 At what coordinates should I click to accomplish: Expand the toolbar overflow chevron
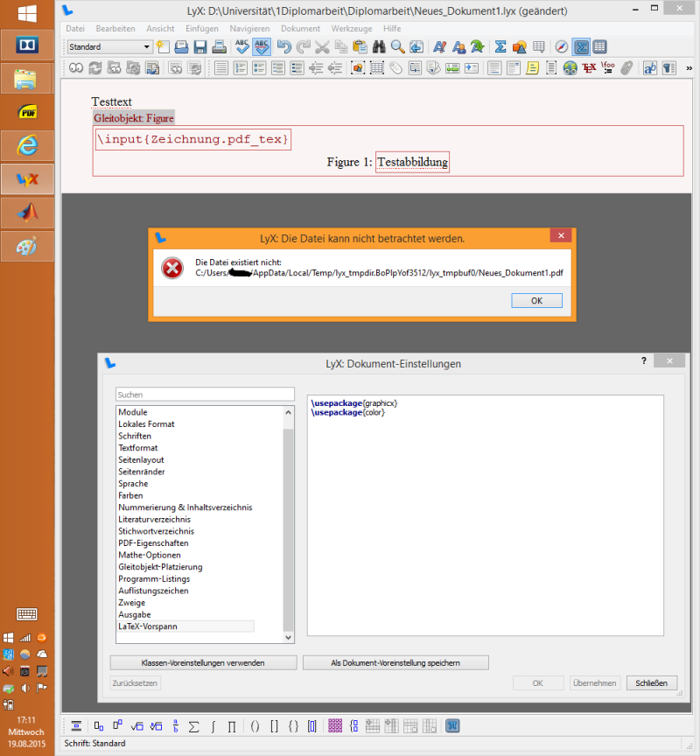[689, 68]
